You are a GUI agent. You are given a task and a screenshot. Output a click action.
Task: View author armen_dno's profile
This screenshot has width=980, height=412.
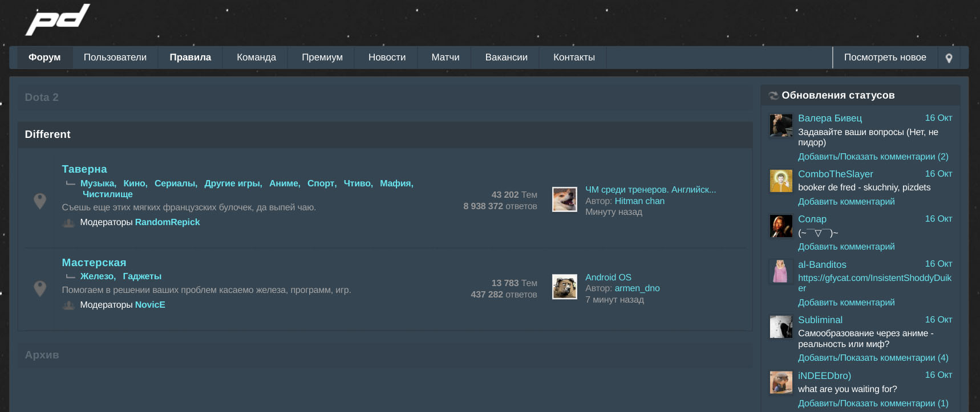tap(637, 288)
